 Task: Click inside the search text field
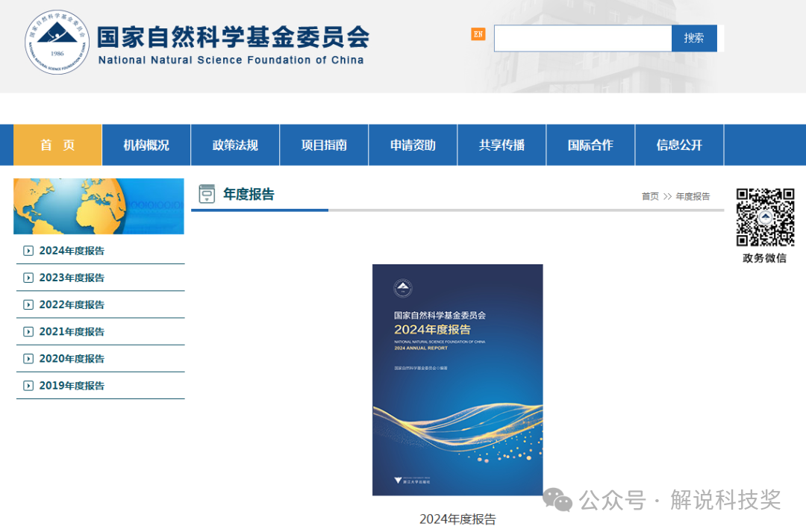coord(582,38)
